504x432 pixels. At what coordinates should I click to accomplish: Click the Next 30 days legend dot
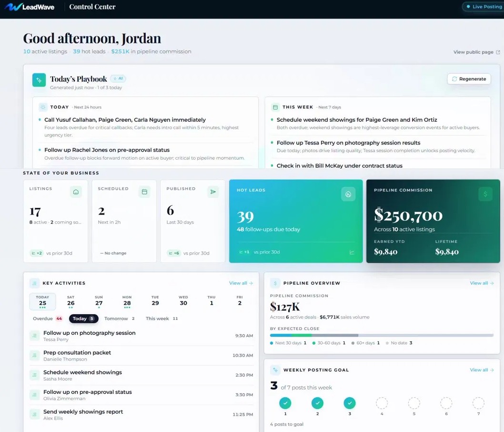click(272, 343)
